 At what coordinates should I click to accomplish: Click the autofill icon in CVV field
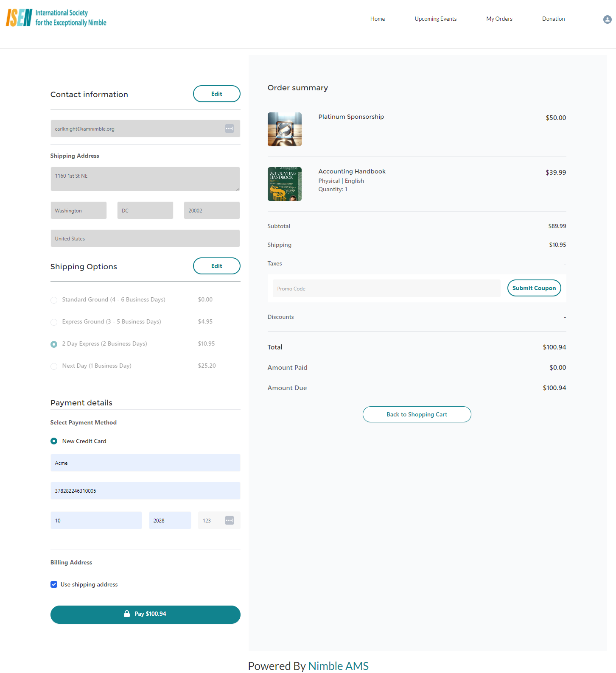(229, 520)
